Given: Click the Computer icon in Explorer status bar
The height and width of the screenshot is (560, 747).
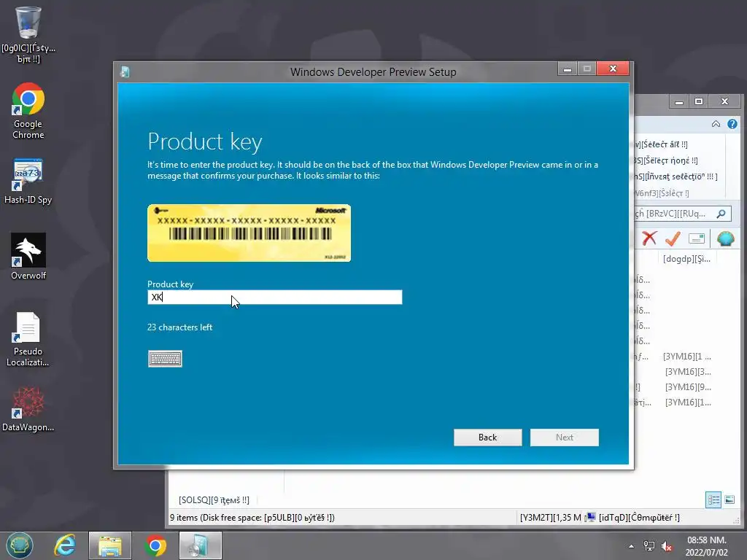Looking at the screenshot, I should point(591,517).
